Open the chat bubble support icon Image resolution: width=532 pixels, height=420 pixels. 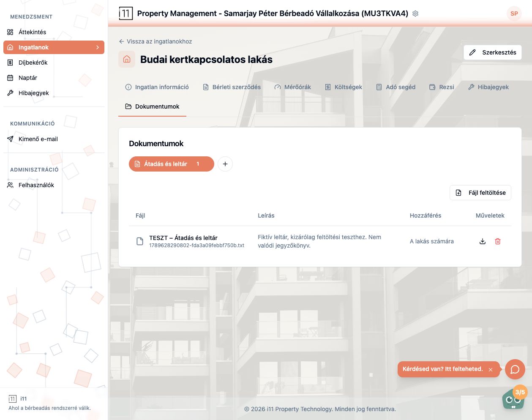tap(515, 369)
